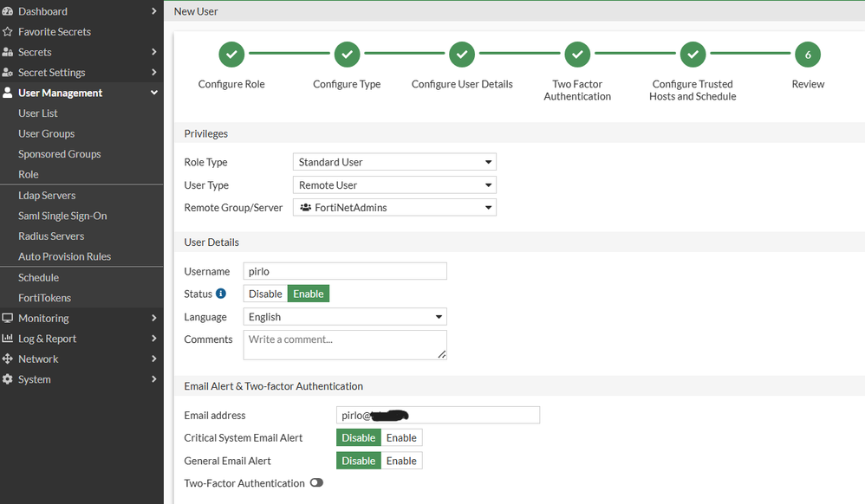Disable Critical System Email Alert

tap(359, 438)
